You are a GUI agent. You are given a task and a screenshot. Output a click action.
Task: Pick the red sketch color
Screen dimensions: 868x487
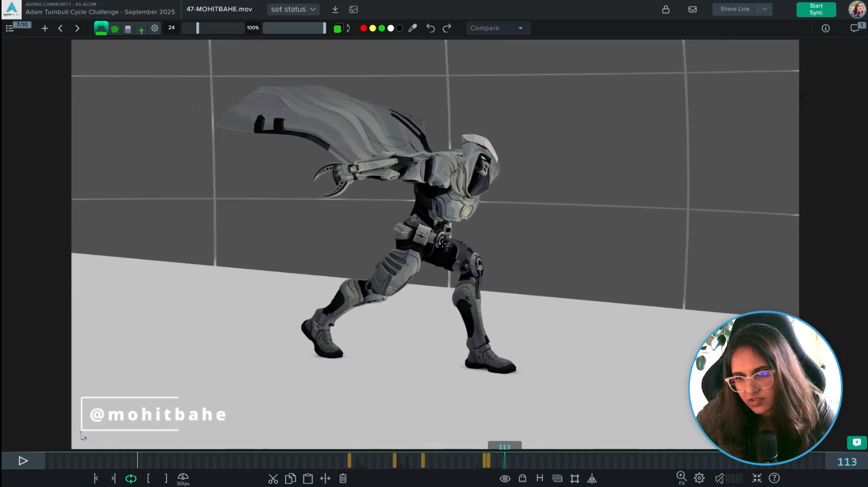point(363,28)
